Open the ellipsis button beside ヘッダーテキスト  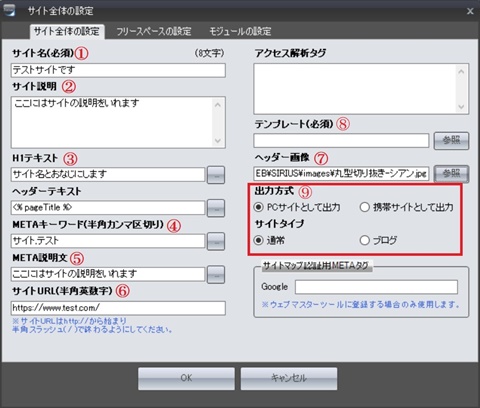[216, 208]
